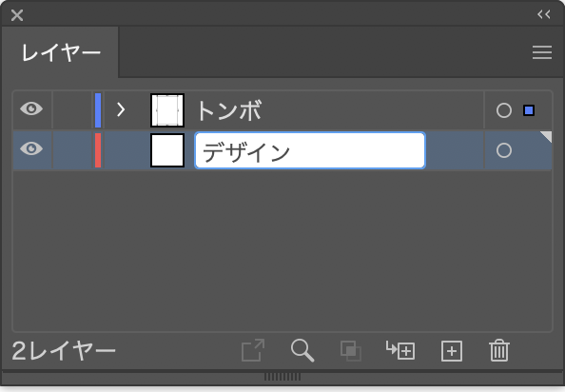Toggle lock column on デザイン layer
565x392 pixels.
[x=72, y=150]
